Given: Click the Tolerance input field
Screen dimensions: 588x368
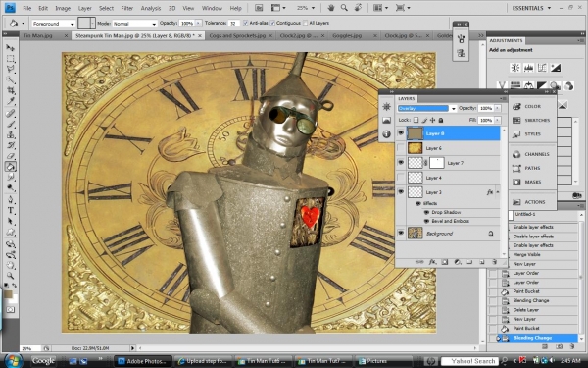Looking at the screenshot, I should (233, 24).
